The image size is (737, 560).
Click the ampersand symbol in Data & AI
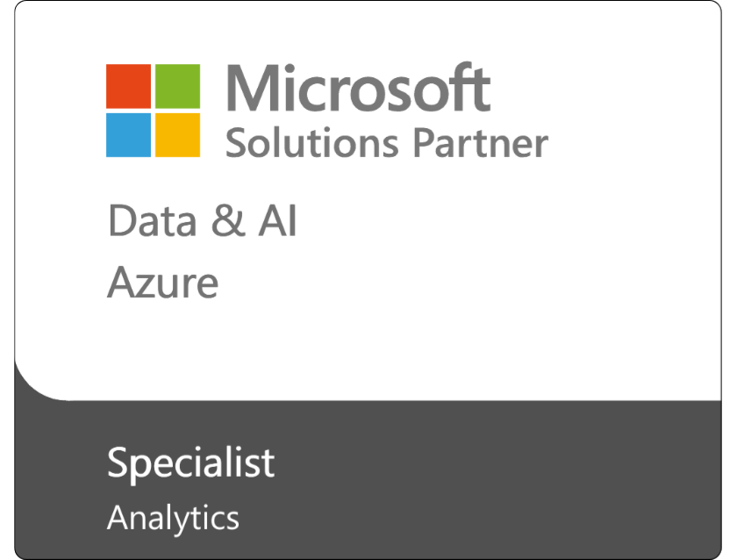click(x=228, y=220)
